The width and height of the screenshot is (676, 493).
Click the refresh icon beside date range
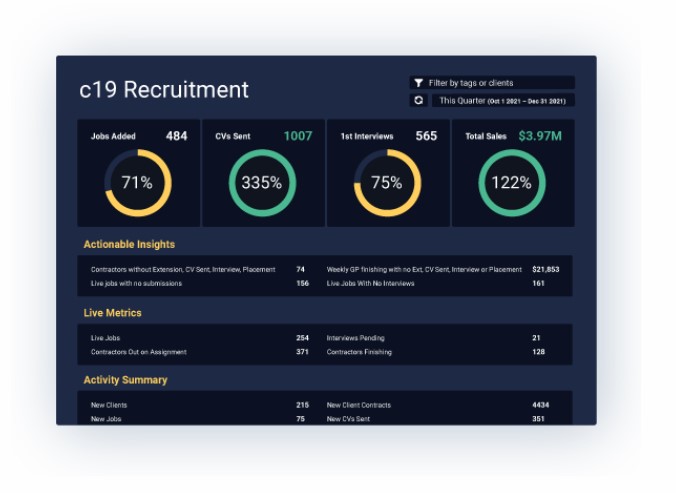[x=418, y=100]
